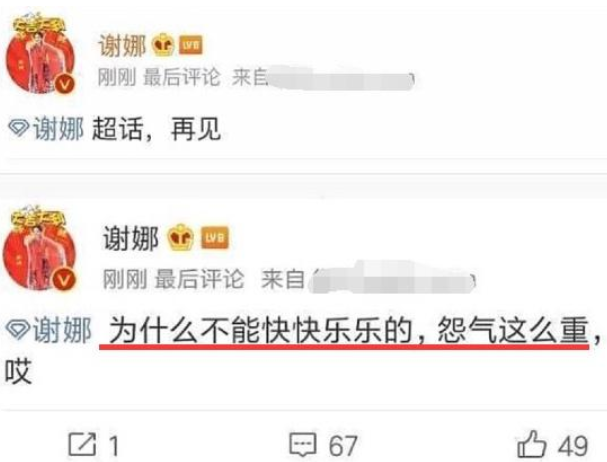Click the verified V badge on first avatar

(64, 84)
